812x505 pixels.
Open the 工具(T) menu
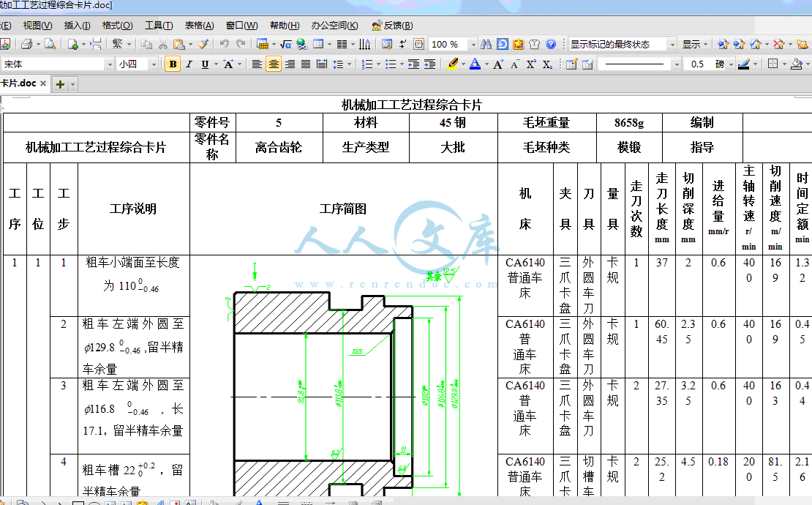(x=159, y=26)
